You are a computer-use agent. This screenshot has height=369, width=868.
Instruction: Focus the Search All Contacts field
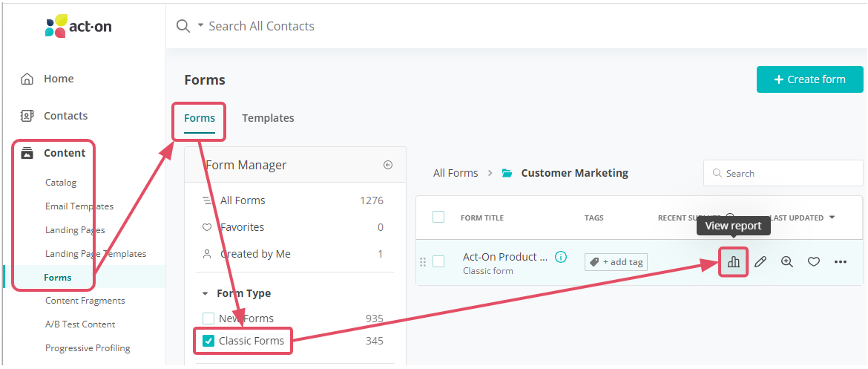click(x=261, y=26)
